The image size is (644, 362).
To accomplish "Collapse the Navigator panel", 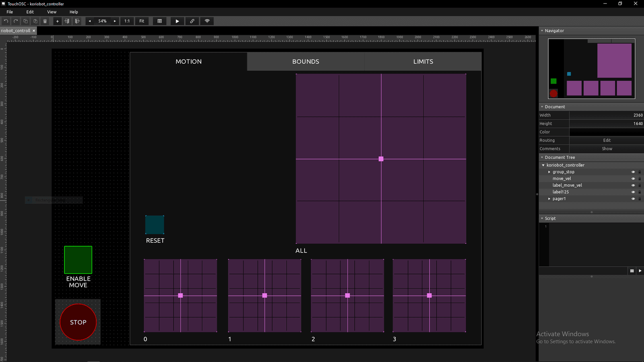I will click(x=542, y=31).
